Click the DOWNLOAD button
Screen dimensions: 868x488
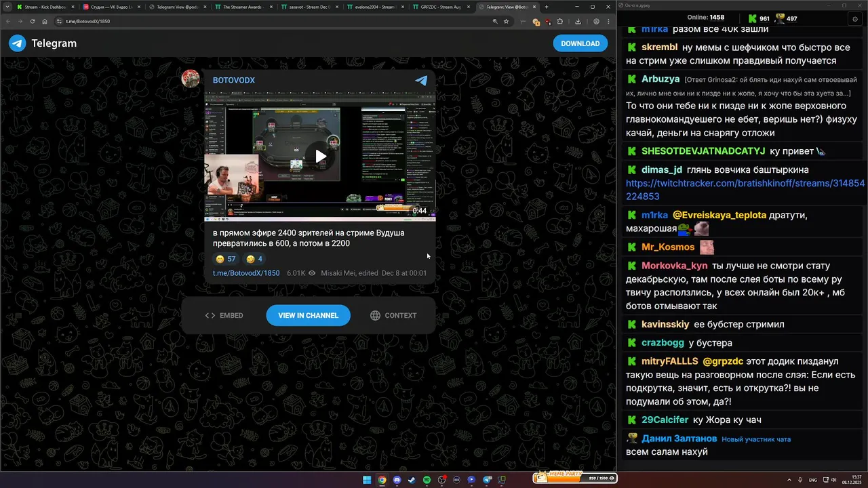(580, 43)
